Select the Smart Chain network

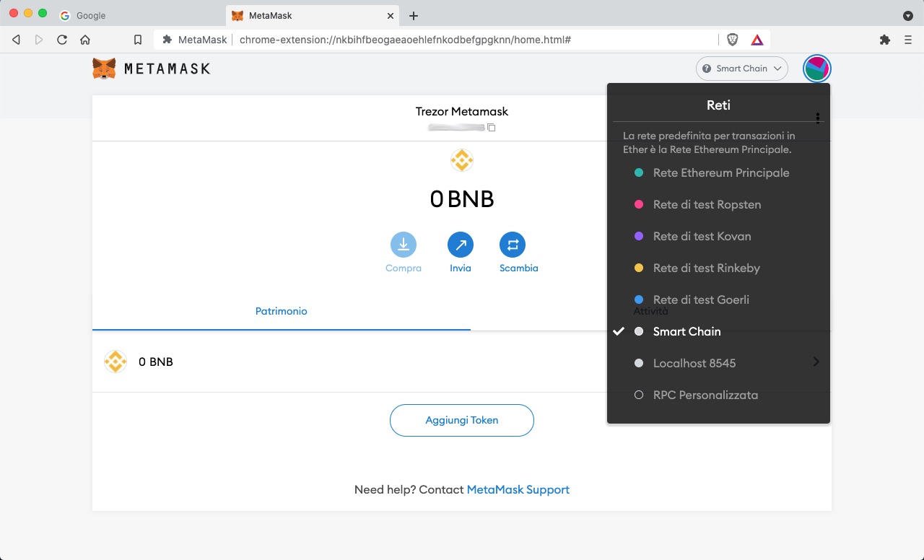click(x=718, y=331)
